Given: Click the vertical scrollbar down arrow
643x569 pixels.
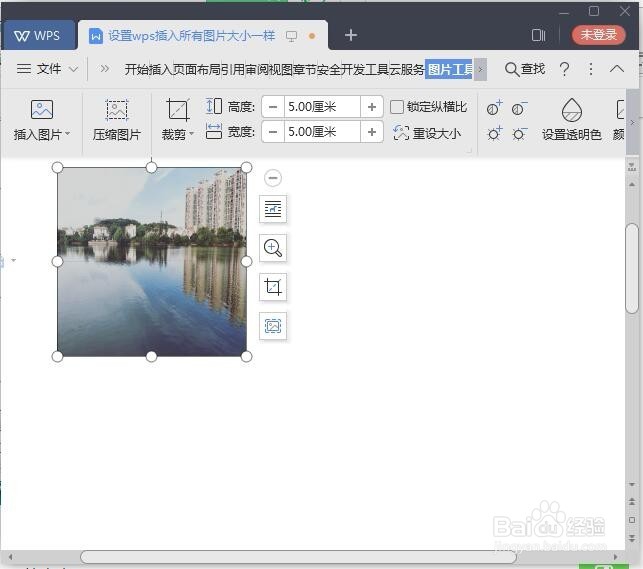Looking at the screenshot, I should pyautogui.click(x=632, y=484).
